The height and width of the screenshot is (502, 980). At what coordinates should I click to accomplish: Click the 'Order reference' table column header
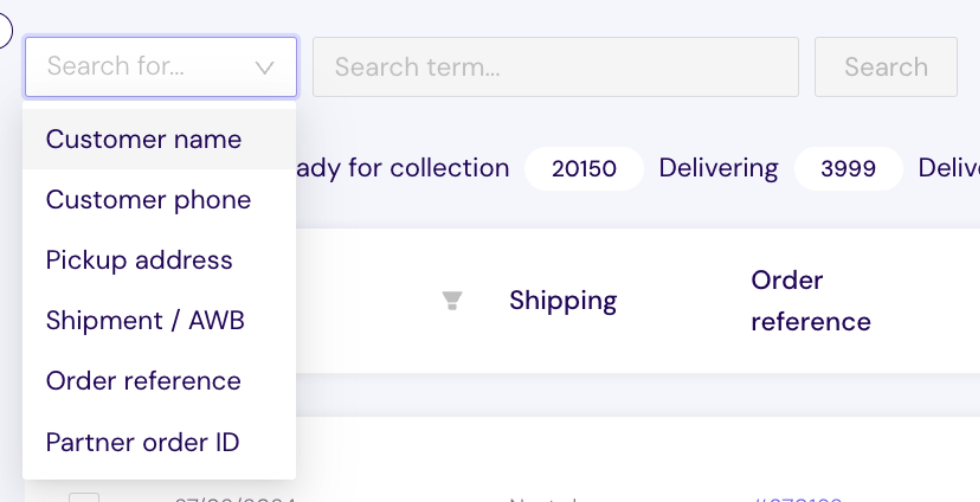click(x=811, y=301)
